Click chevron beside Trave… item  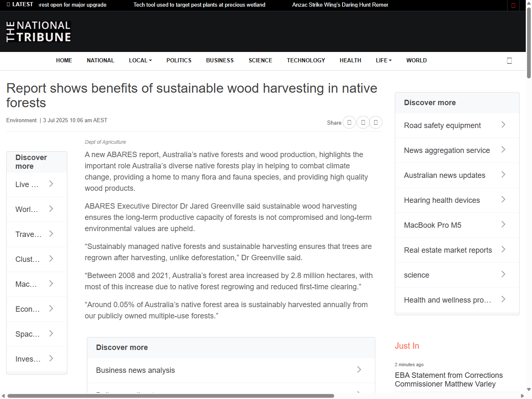point(51,234)
